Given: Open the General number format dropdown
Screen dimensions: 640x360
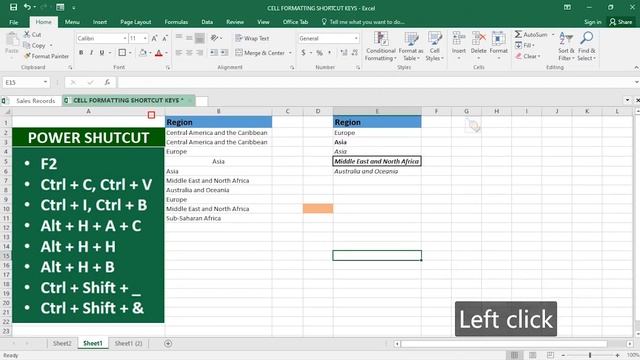Looking at the screenshot, I should click(356, 38).
